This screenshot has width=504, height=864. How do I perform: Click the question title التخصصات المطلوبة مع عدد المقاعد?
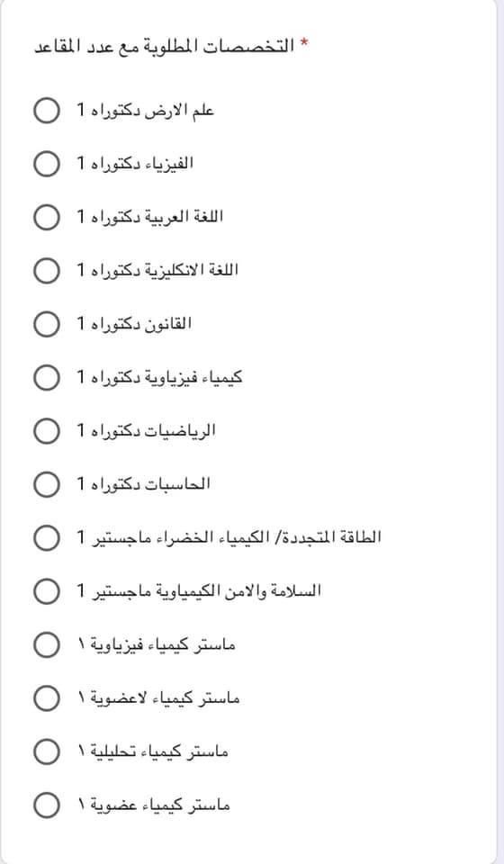tap(164, 46)
